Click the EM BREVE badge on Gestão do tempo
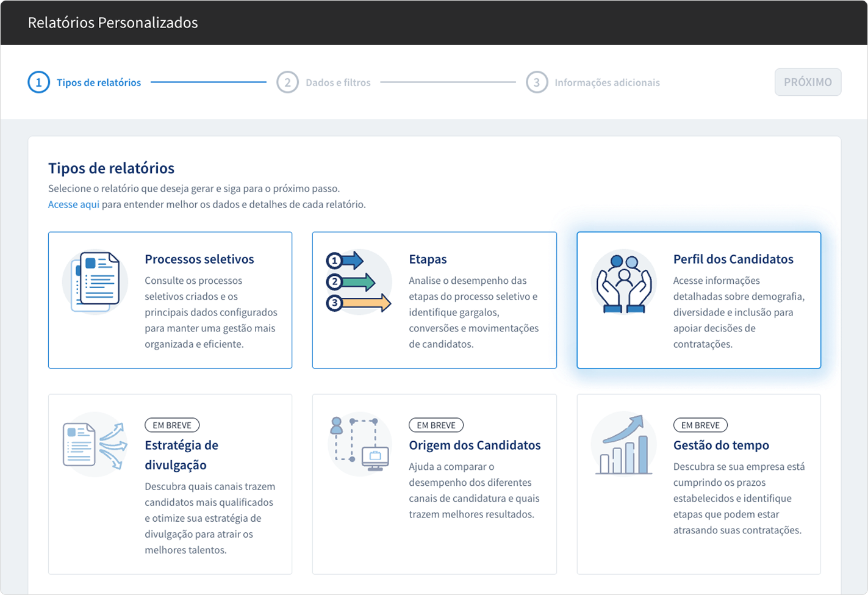 point(700,425)
